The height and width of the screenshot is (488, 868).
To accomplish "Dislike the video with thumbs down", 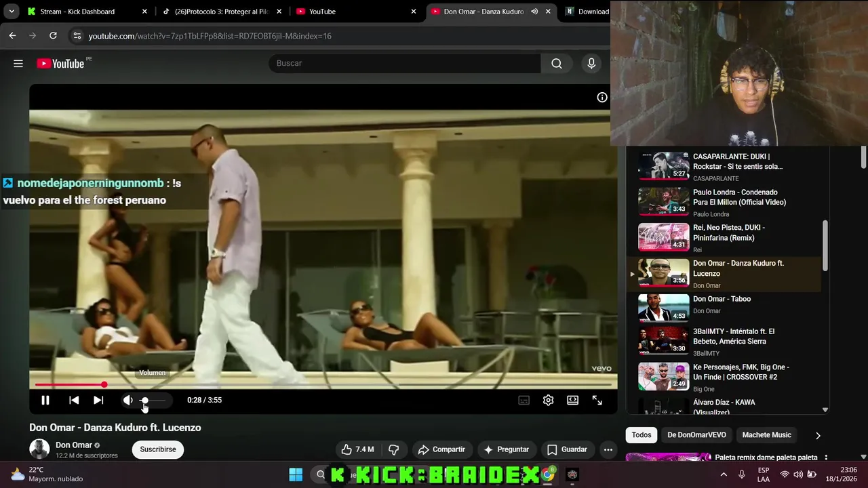I will pyautogui.click(x=393, y=449).
